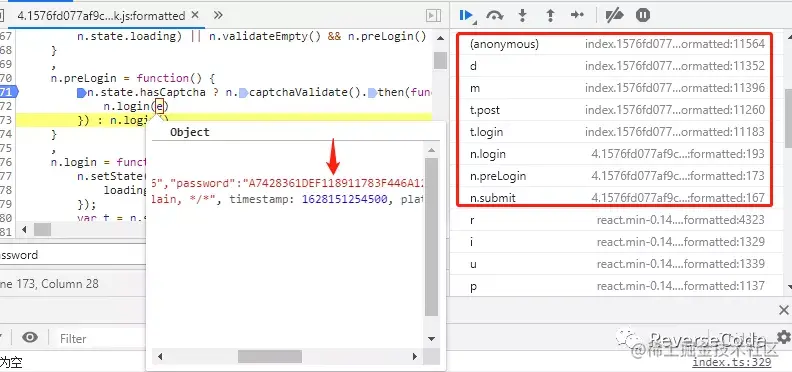The image size is (792, 372).
Task: Click the Object popup scroll down arrow
Action: click(x=431, y=339)
